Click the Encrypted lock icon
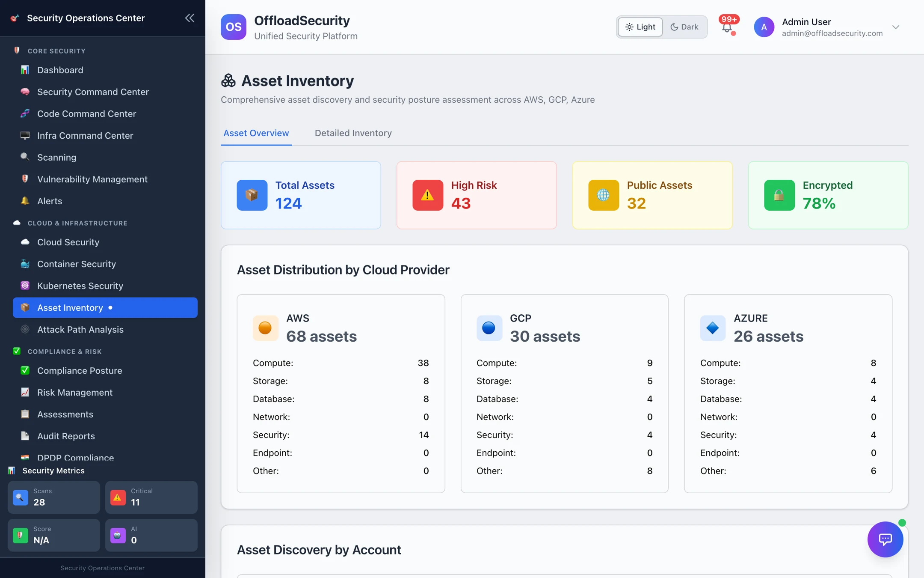This screenshot has height=578, width=924. click(779, 195)
